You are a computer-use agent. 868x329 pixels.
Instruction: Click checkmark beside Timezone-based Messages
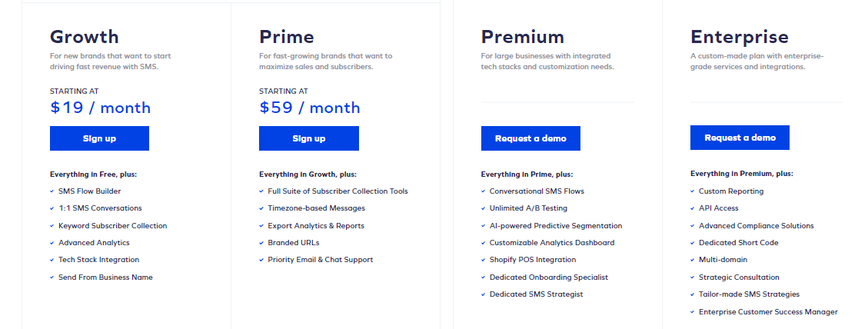click(x=261, y=208)
